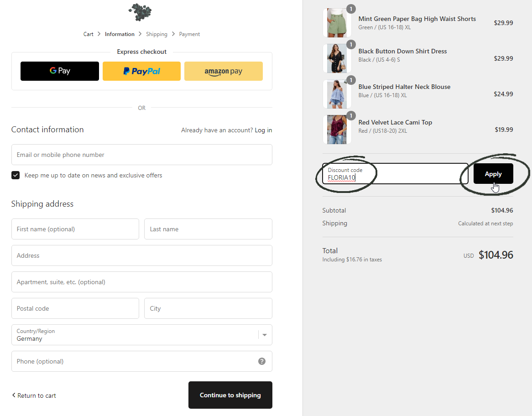The width and height of the screenshot is (532, 416).
Task: Click the Last name field
Action: pyautogui.click(x=209, y=229)
